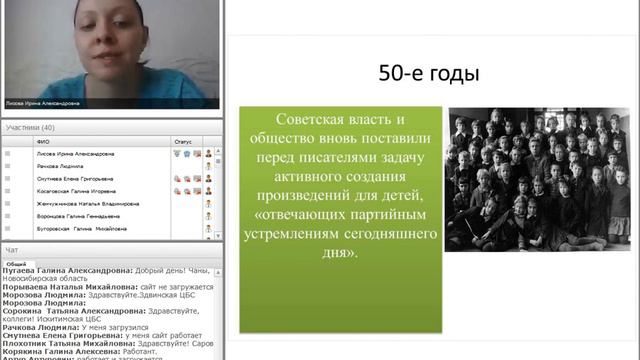Click the screen-share icon for Смутнева Елена Григорьевна

tap(197, 179)
